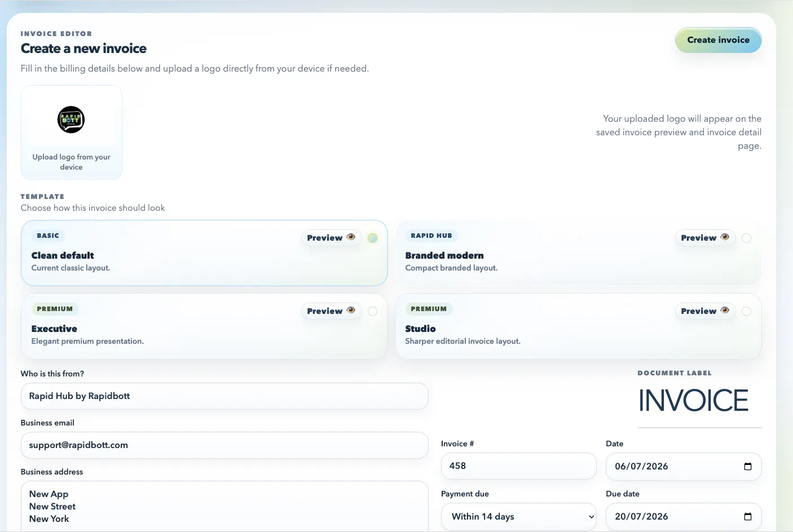Click 'Sharper editorial invoice layout.' description

pyautogui.click(x=463, y=341)
